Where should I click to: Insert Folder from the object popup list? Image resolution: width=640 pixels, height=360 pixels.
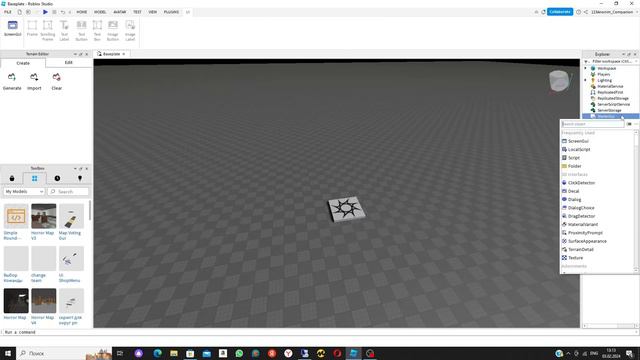click(x=574, y=166)
